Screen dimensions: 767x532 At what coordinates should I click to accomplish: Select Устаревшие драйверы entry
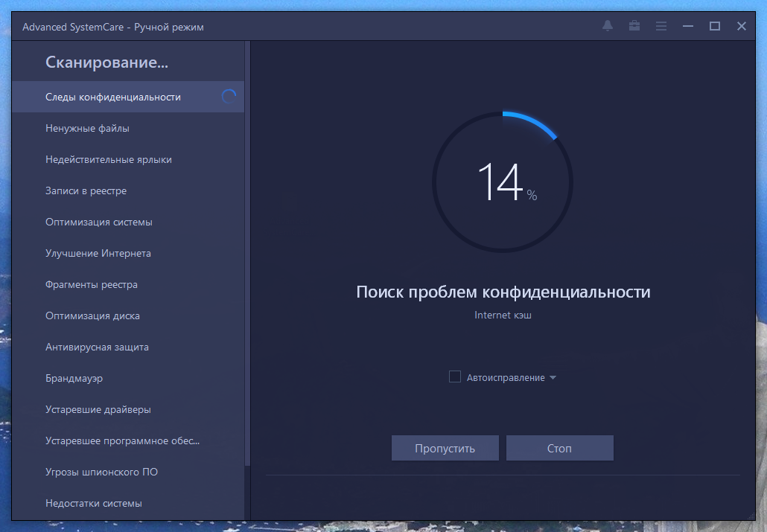click(98, 409)
